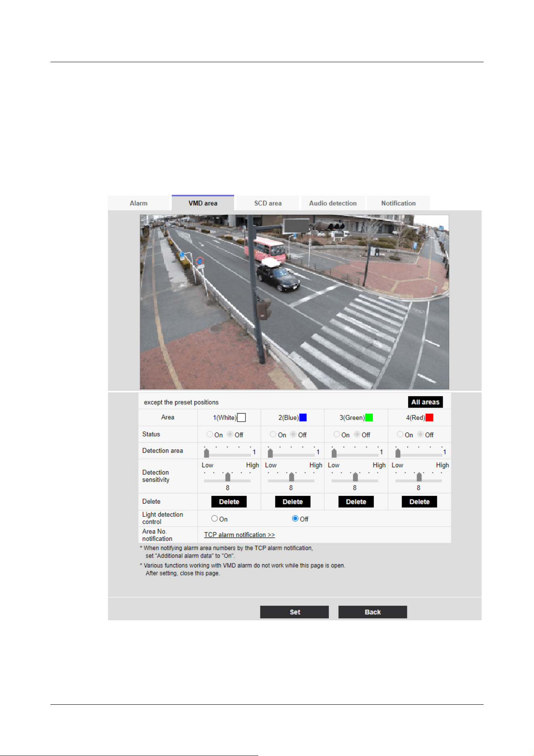Turn Light detection control On
The height and width of the screenshot is (756, 534).
pyautogui.click(x=215, y=519)
